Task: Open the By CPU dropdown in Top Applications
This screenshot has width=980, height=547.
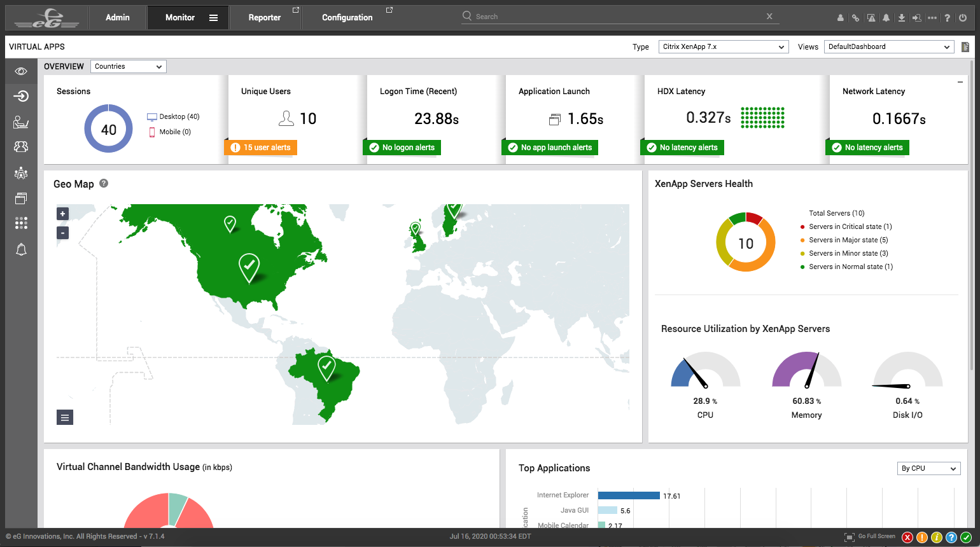Action: click(x=929, y=468)
